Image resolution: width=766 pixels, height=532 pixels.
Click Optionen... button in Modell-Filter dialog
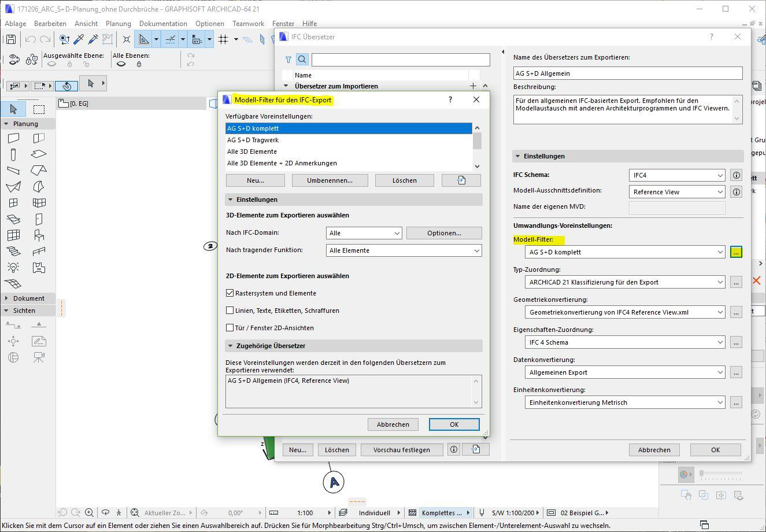tap(444, 233)
